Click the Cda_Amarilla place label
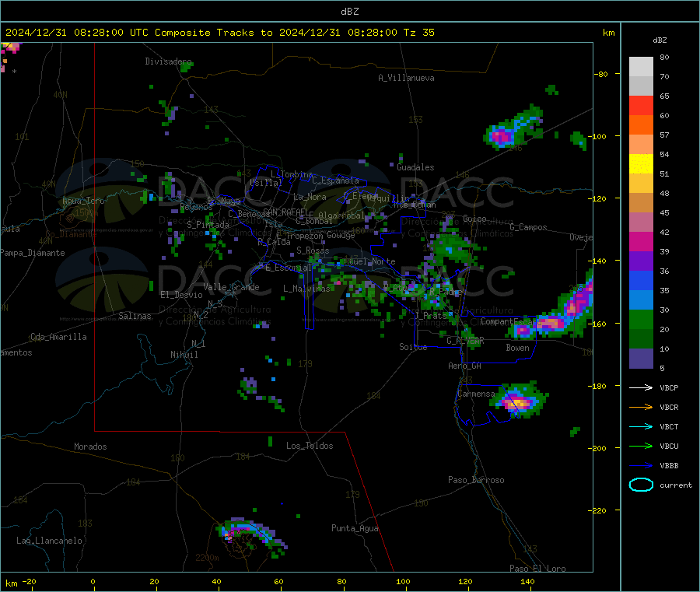The image size is (700, 592). (x=59, y=337)
